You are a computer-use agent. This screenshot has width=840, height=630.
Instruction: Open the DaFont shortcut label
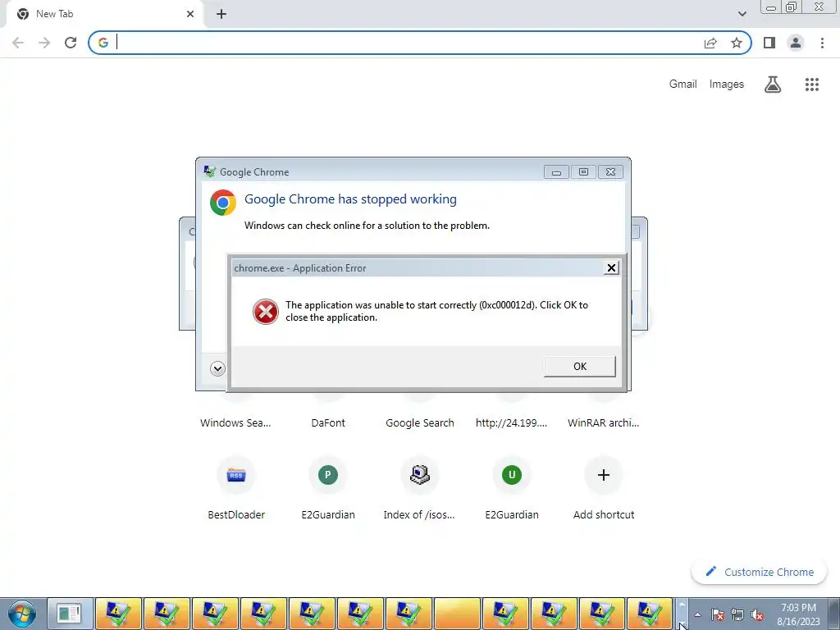[x=328, y=422]
